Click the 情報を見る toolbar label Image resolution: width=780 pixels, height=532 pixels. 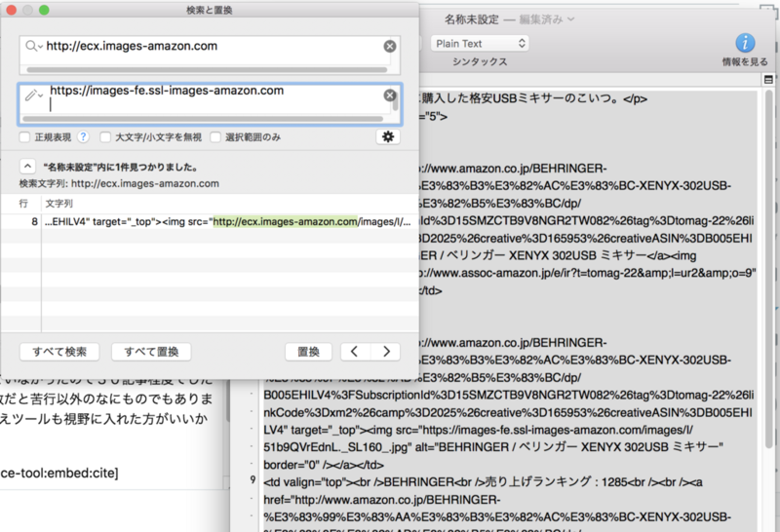[745, 62]
